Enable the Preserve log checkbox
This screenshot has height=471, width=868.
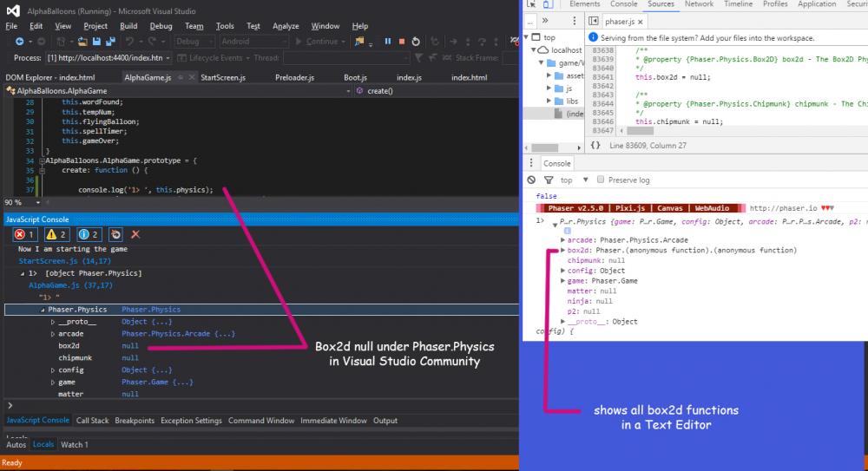point(601,180)
